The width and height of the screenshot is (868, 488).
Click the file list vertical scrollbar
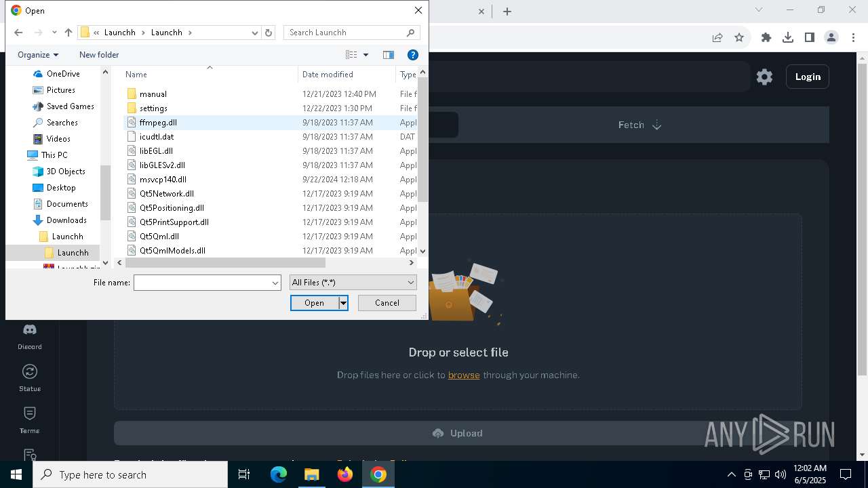[x=423, y=139]
